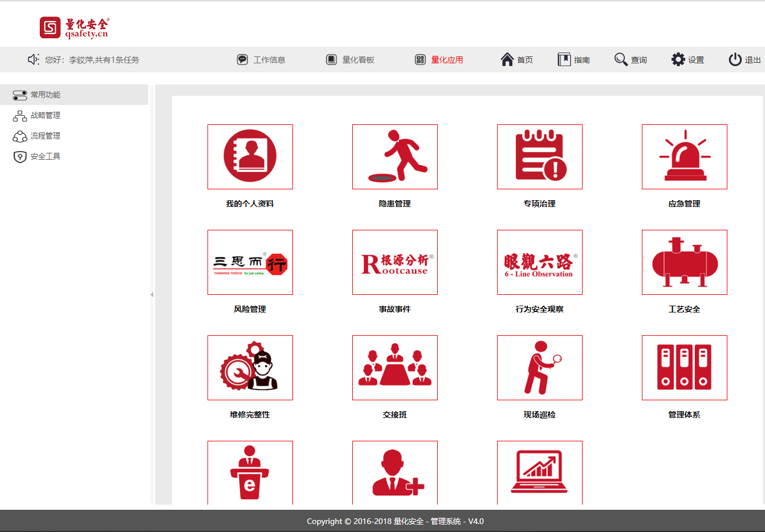Image resolution: width=765 pixels, height=532 pixels.
Task: Click the 现场巡检 inspection icon
Action: tap(539, 368)
